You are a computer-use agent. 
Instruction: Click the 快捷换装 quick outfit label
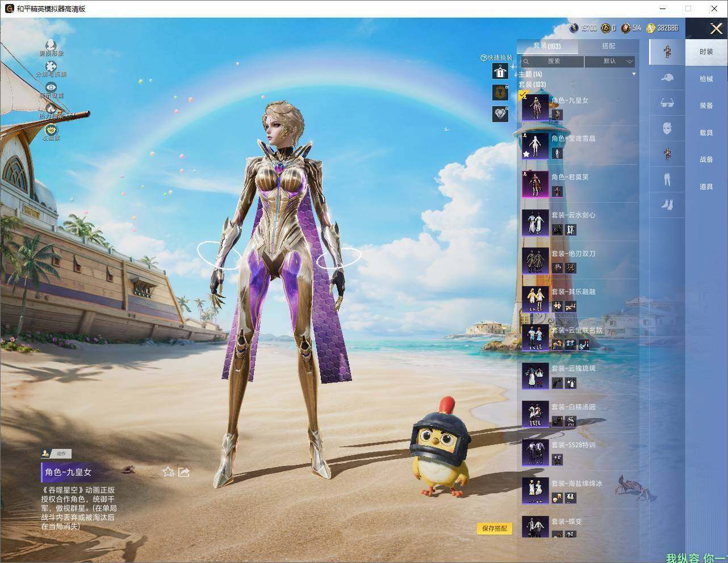pyautogui.click(x=500, y=57)
